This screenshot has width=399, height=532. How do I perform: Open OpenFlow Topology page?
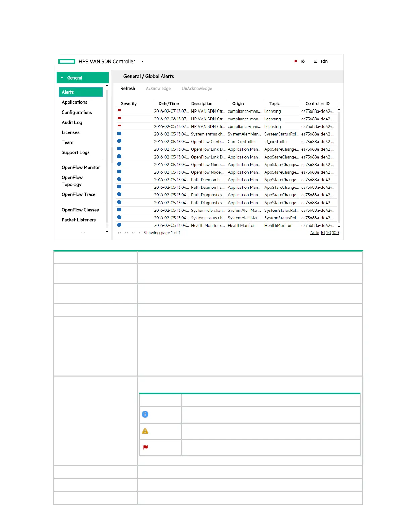click(x=72, y=181)
